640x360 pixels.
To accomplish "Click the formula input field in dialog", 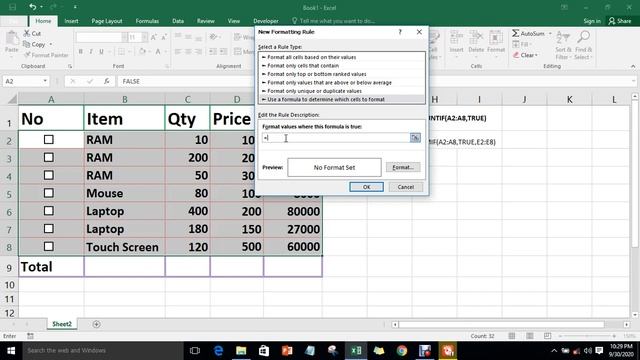I will pyautogui.click(x=336, y=138).
